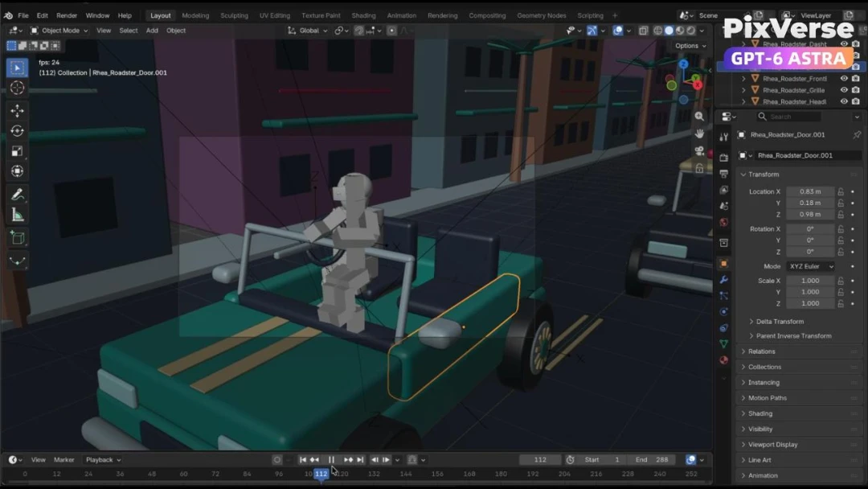The image size is (868, 489).
Task: Select the Select Box tool
Action: [17, 68]
